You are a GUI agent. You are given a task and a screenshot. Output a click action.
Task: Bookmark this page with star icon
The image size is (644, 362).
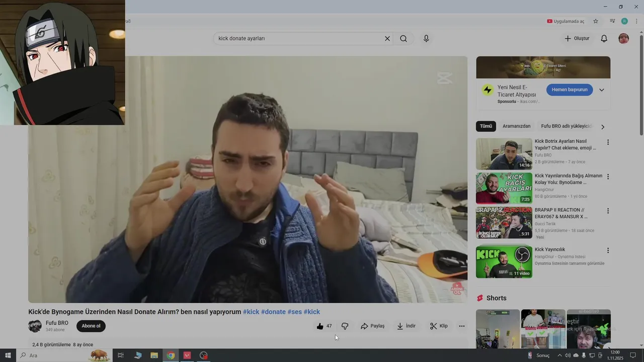[x=596, y=21]
